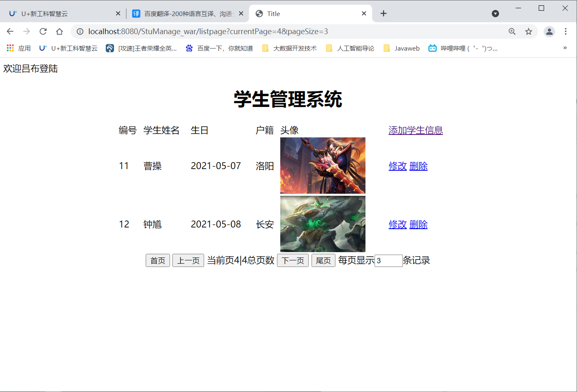Click 修改 for student 曹操
Screen dimensions: 577x392
398,166
